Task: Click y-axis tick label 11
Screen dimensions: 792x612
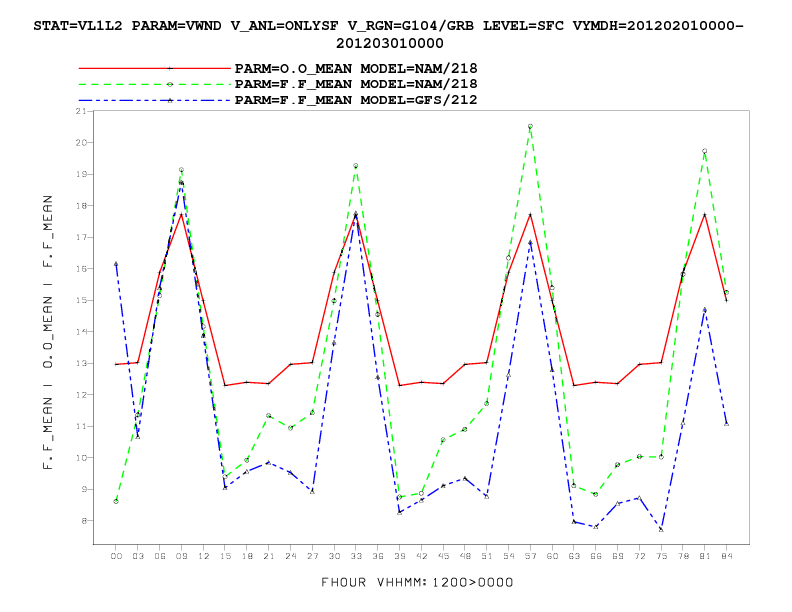Action: [x=81, y=426]
